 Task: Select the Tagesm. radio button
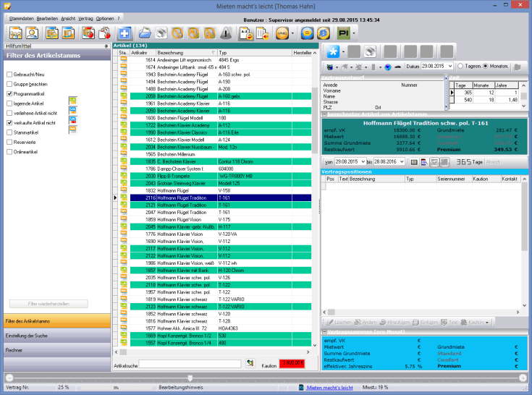tap(460, 66)
